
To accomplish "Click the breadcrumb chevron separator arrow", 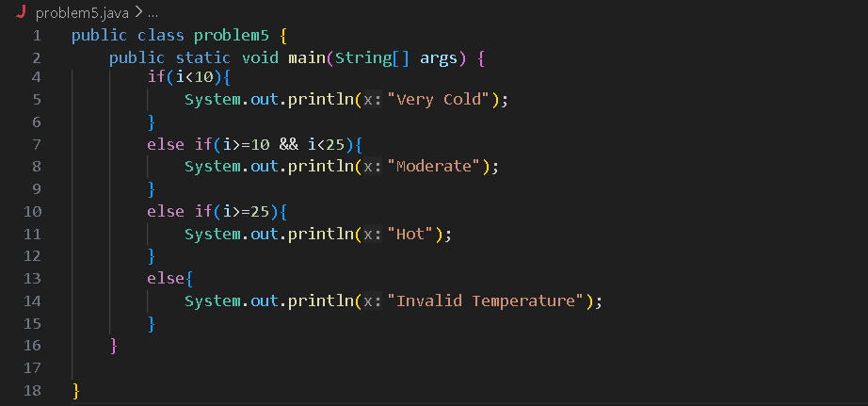I will pos(138,12).
